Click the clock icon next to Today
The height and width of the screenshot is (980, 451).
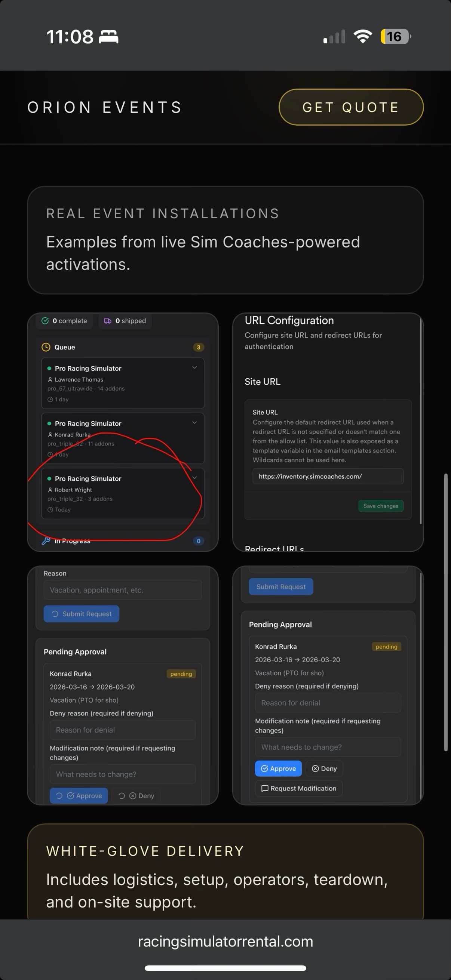50,509
